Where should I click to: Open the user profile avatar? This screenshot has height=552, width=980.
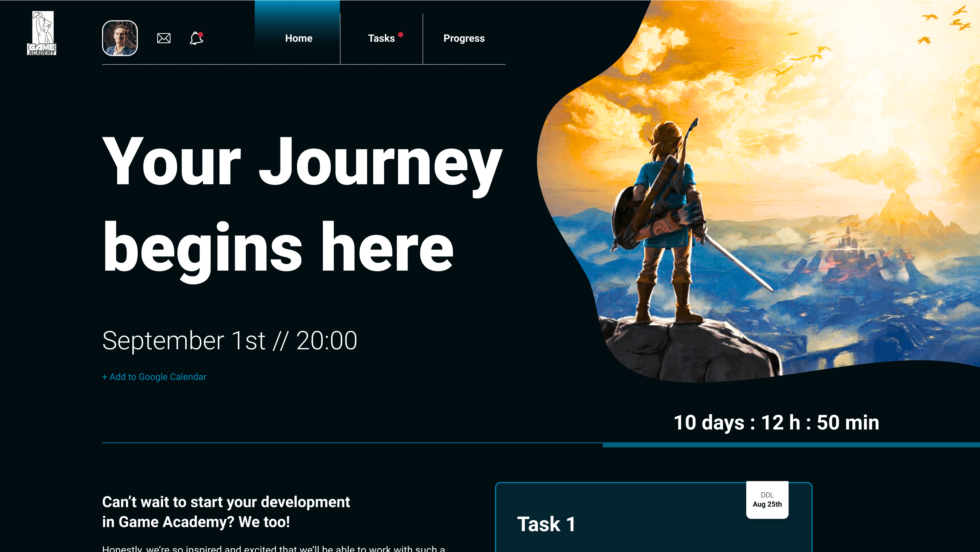120,38
